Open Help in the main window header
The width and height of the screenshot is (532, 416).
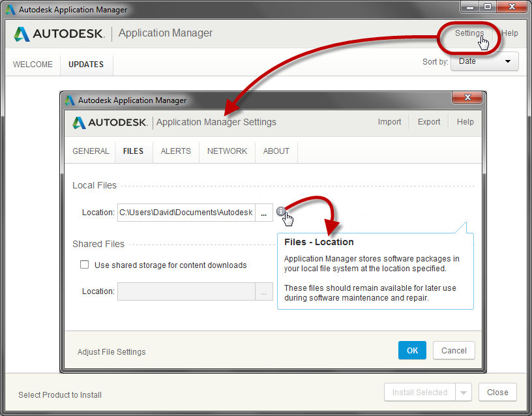pyautogui.click(x=510, y=33)
